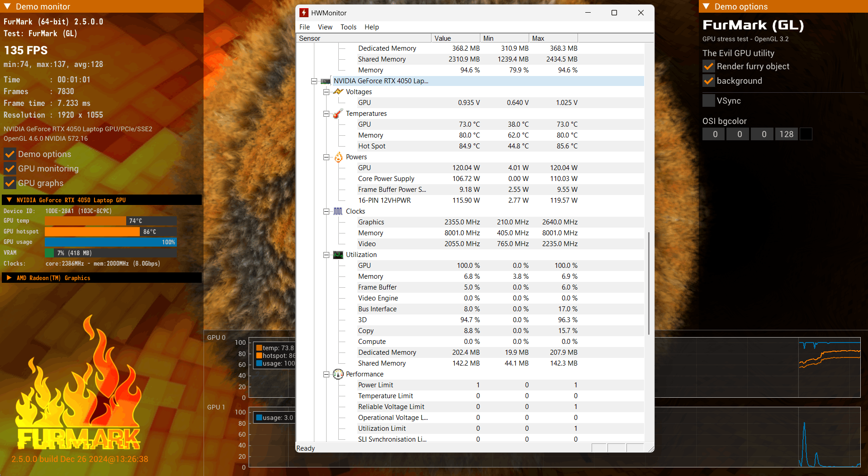Open the File menu in HWMonitor
Viewport: 868px width, 476px height.
click(304, 27)
